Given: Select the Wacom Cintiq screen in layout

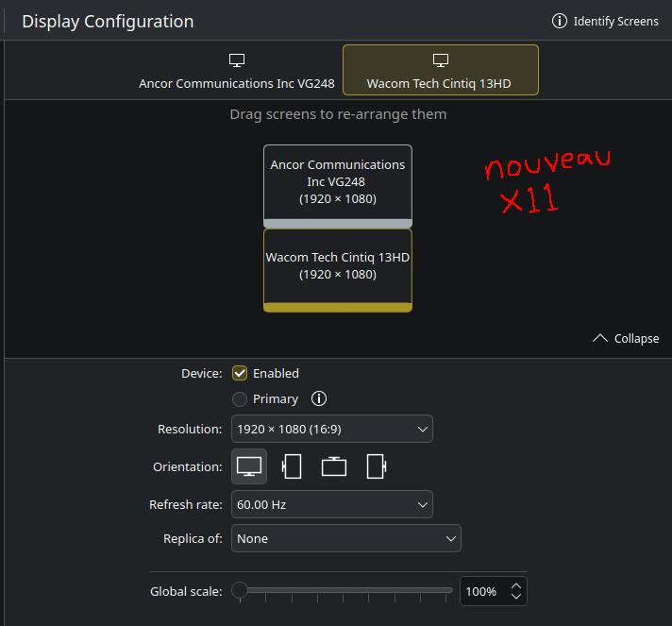Looking at the screenshot, I should pos(338,265).
